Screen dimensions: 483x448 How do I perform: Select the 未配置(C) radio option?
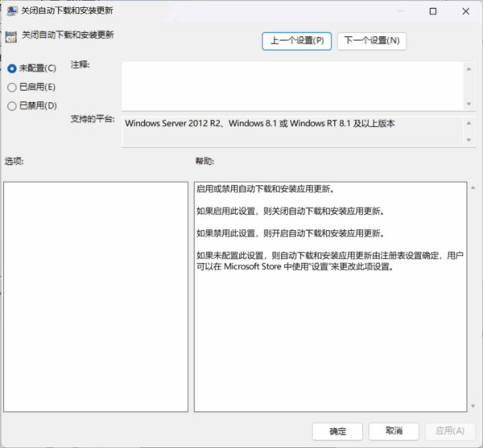[12, 68]
